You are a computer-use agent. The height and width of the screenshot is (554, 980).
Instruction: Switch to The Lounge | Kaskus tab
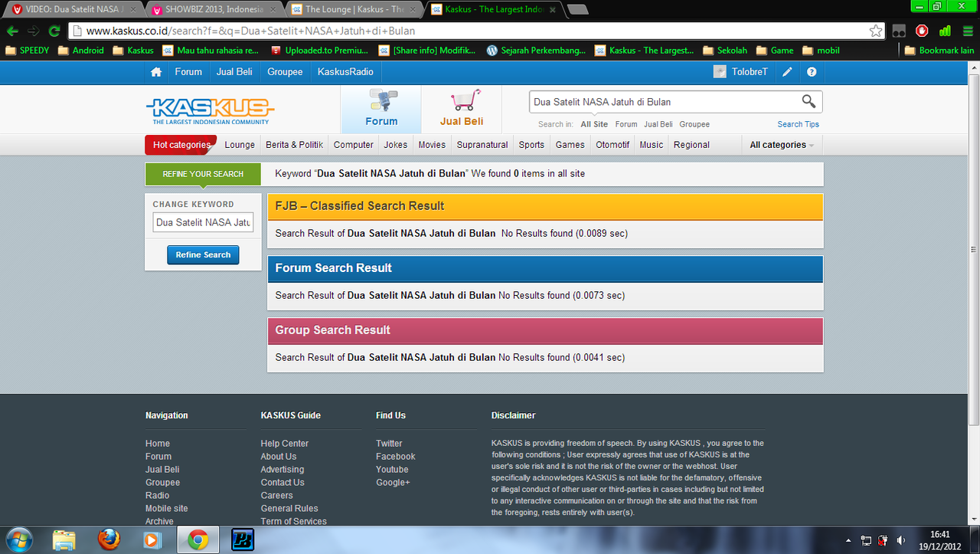click(354, 10)
